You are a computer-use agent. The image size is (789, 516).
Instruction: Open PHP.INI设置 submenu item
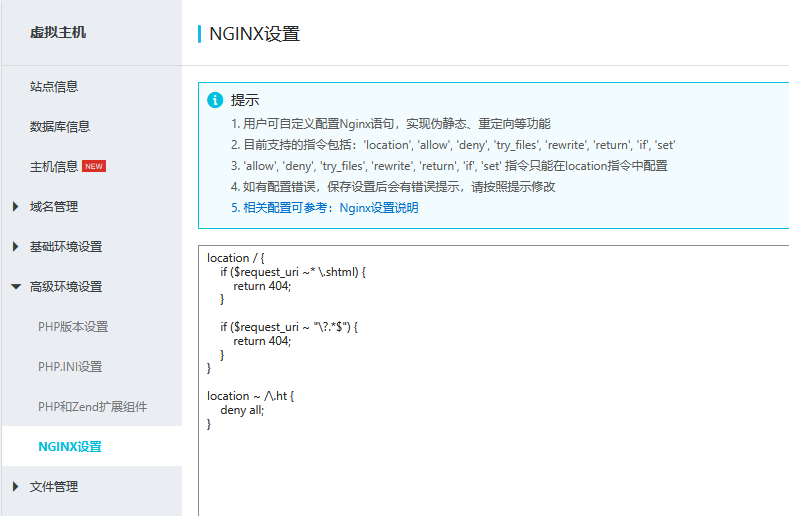[70, 367]
